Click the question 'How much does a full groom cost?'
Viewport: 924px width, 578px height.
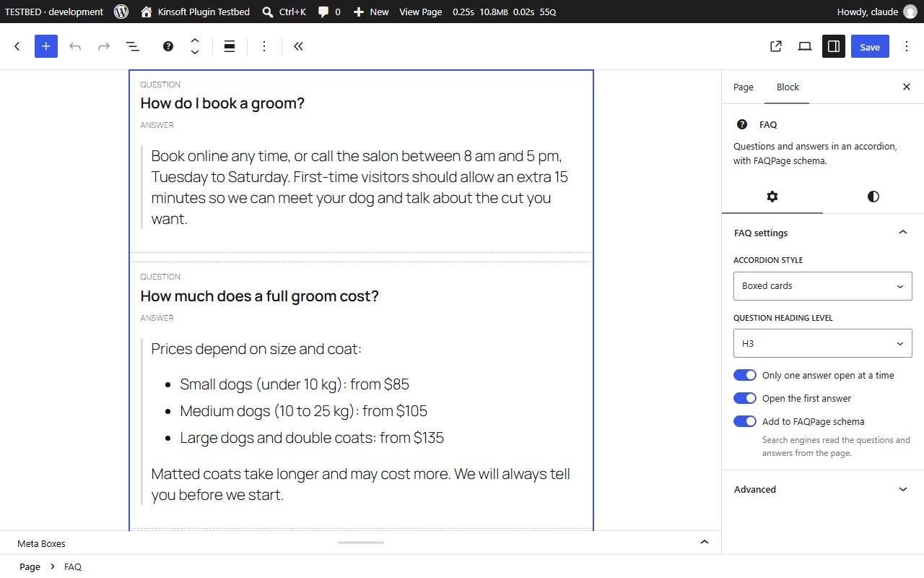pyautogui.click(x=259, y=296)
